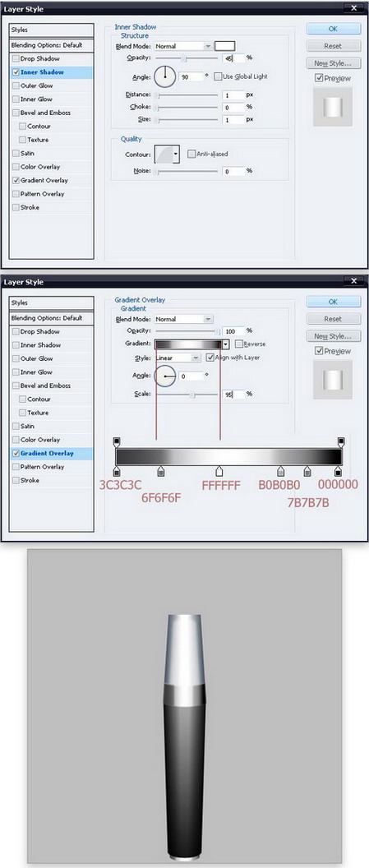The height and width of the screenshot is (868, 369).
Task: Click Gradient Overlay Scale value field
Action: point(233,395)
